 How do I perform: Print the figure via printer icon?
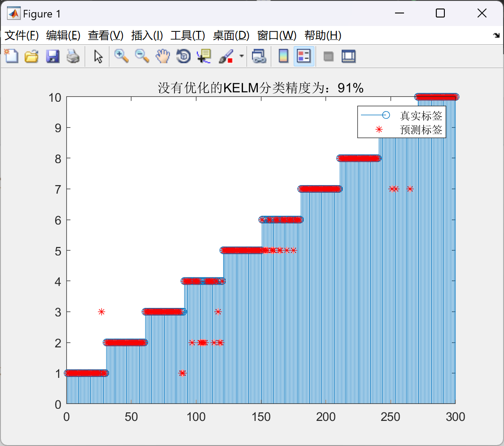(73, 56)
